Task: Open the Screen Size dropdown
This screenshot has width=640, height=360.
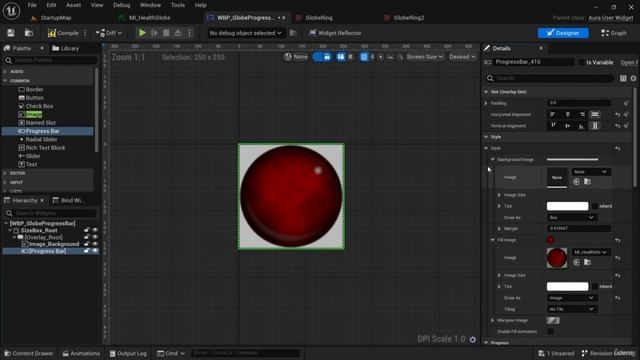Action: tap(424, 57)
